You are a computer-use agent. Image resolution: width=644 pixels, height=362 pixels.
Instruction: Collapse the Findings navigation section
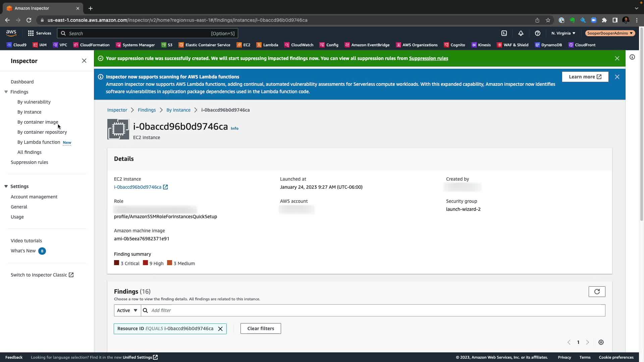tap(6, 92)
